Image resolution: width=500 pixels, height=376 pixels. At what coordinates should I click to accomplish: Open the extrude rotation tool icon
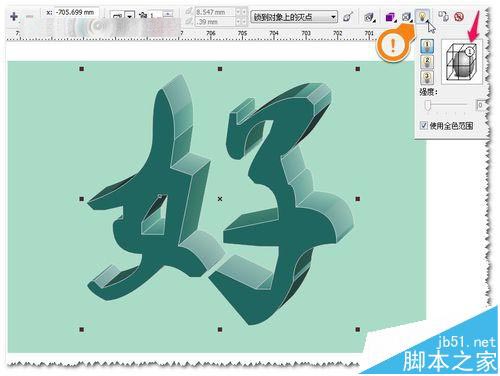(x=369, y=17)
